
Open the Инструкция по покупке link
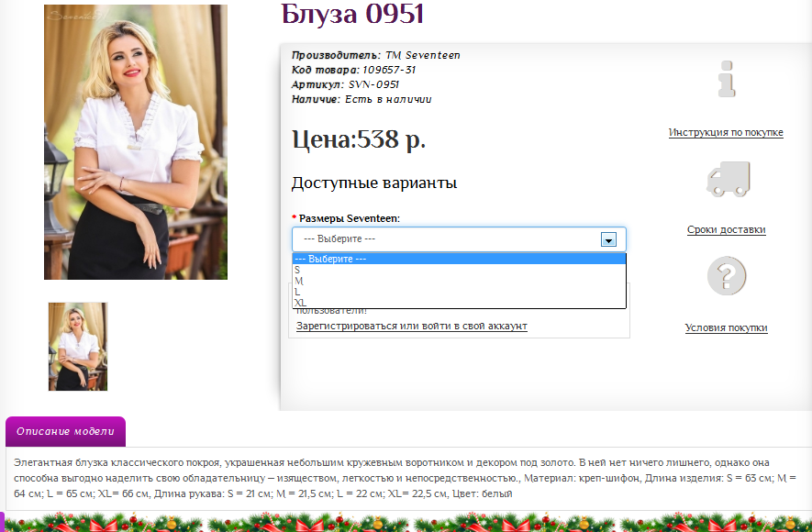(x=726, y=132)
